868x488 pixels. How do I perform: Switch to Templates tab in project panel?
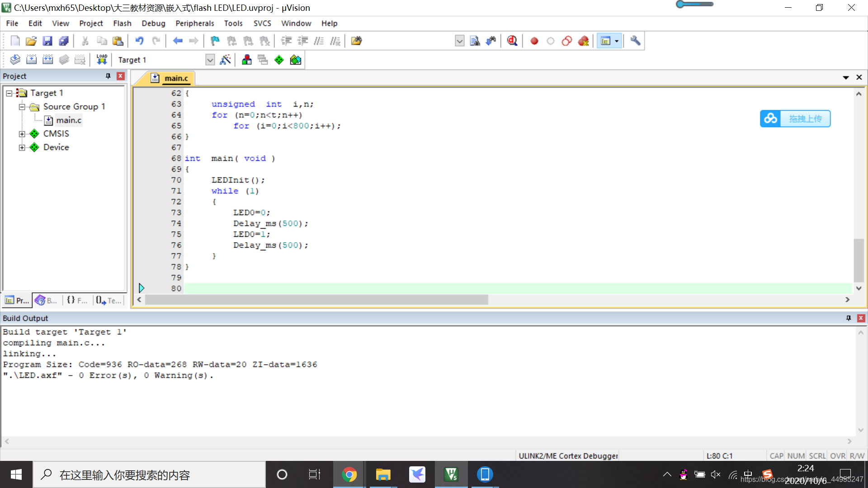(x=109, y=300)
